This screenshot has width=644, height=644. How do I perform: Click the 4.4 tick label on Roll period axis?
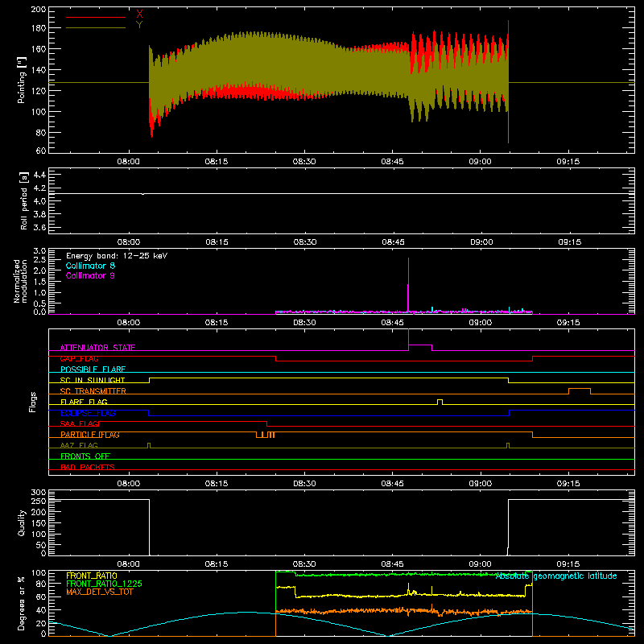39,175
